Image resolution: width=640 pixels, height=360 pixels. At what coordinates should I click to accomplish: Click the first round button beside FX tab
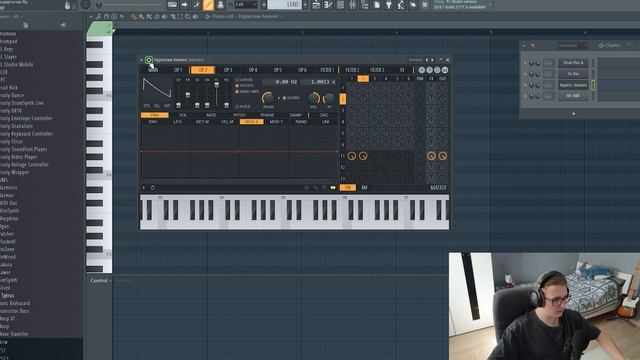click(x=422, y=70)
